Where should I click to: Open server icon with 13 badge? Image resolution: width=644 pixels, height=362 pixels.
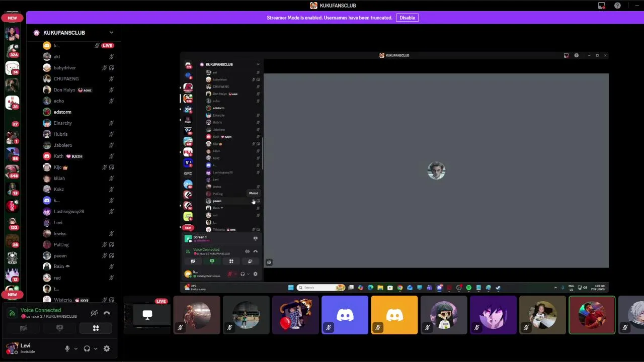point(12,188)
